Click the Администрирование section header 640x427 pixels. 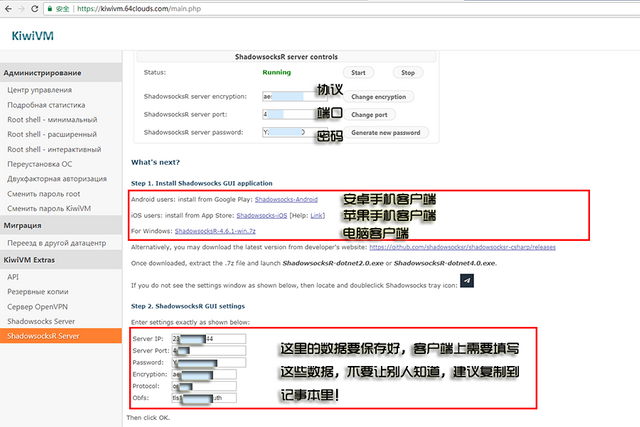coord(61,73)
